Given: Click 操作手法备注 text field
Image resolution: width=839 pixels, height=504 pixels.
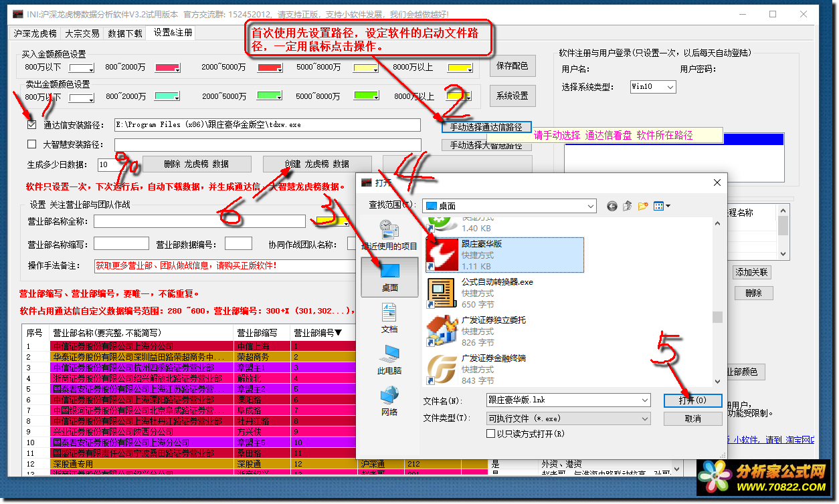Looking at the screenshot, I should coord(225,265).
